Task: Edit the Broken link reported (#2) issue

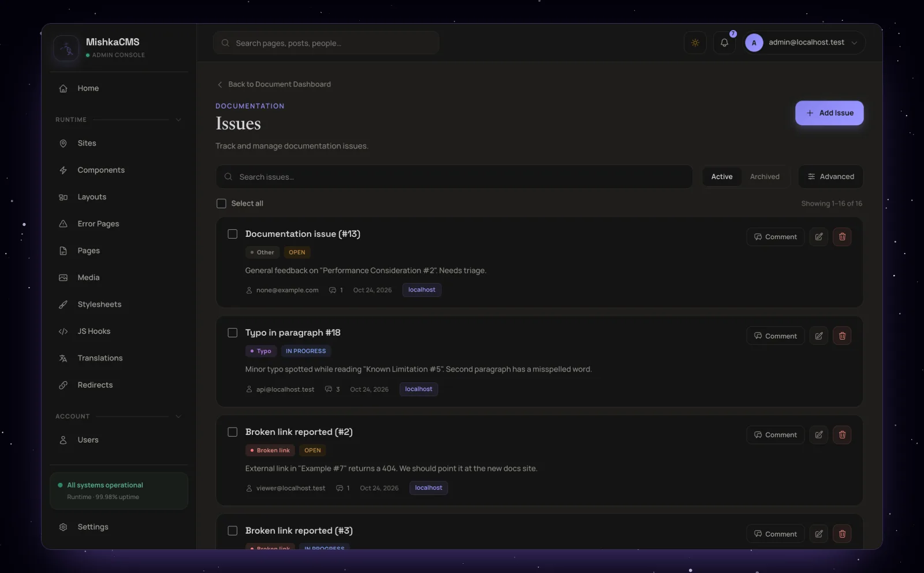Action: click(819, 435)
